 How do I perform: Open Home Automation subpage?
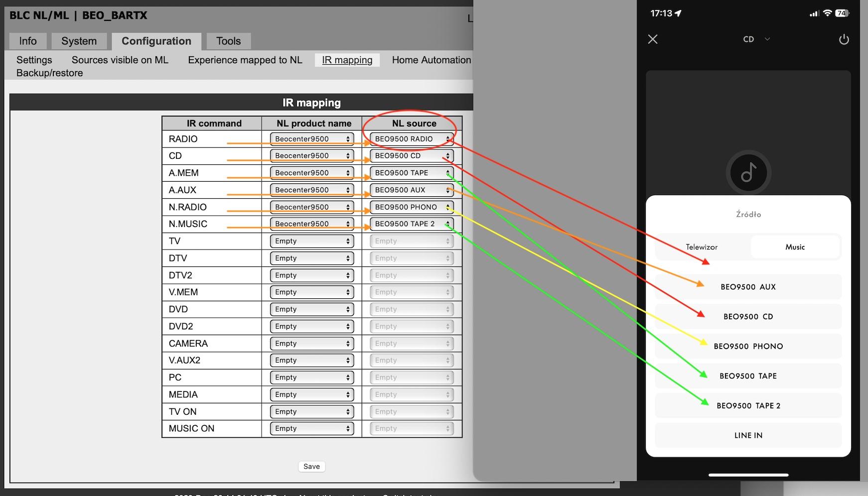pyautogui.click(x=432, y=60)
